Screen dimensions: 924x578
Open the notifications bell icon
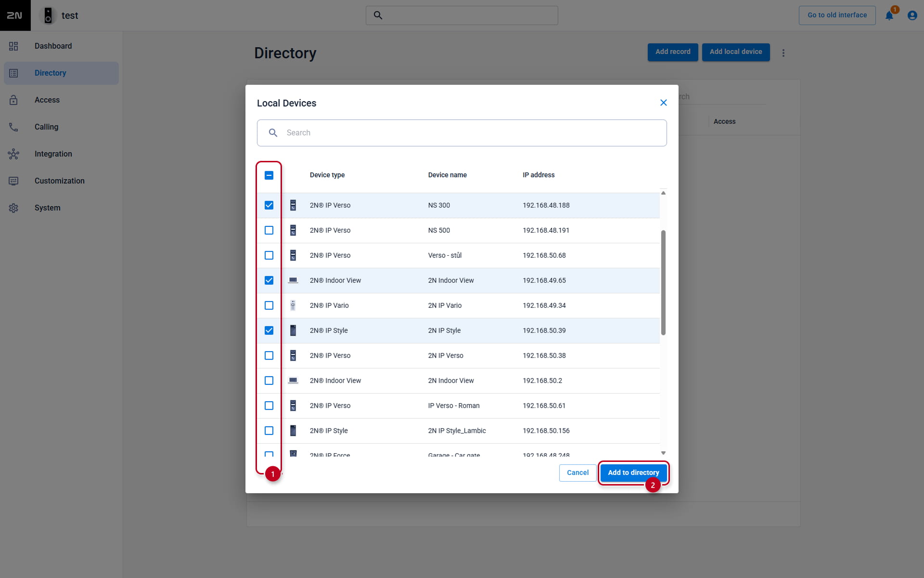click(x=889, y=15)
